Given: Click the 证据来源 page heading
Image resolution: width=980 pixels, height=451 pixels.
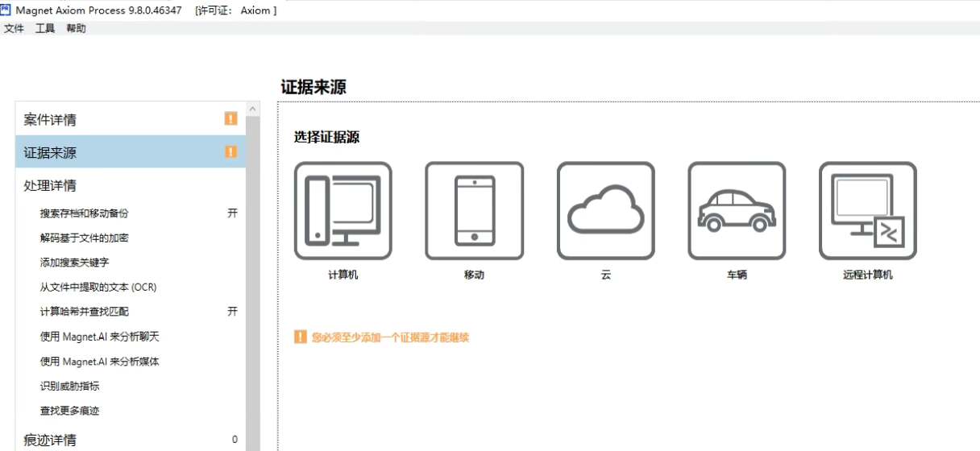Looking at the screenshot, I should [314, 87].
